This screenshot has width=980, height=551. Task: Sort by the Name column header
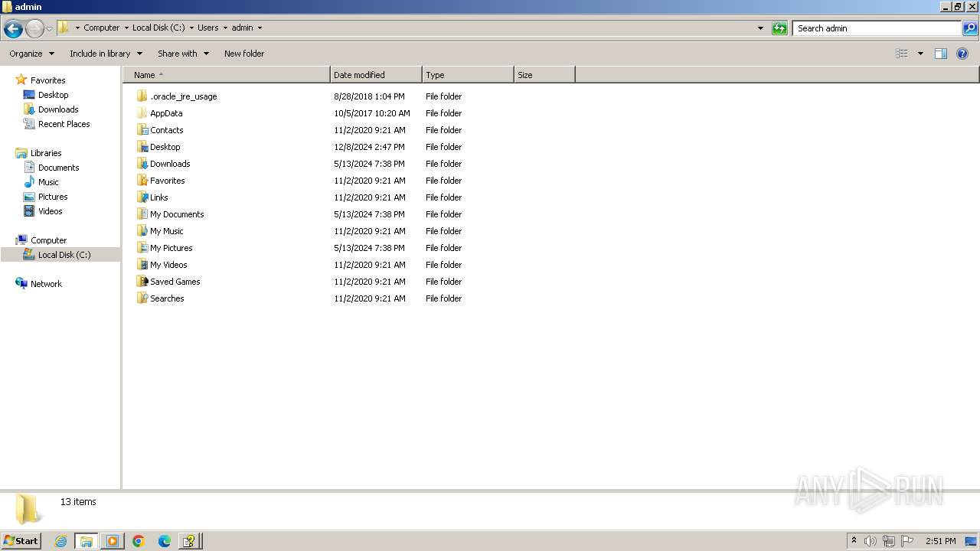pos(227,75)
